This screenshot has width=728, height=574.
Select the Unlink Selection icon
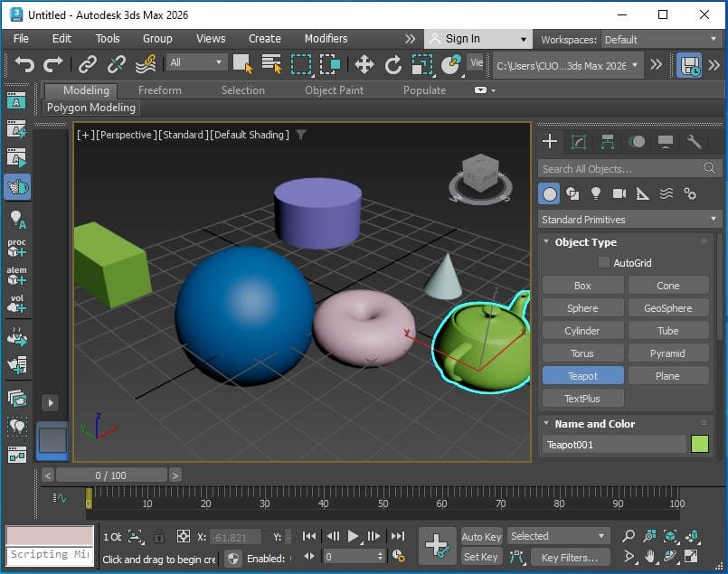click(116, 64)
